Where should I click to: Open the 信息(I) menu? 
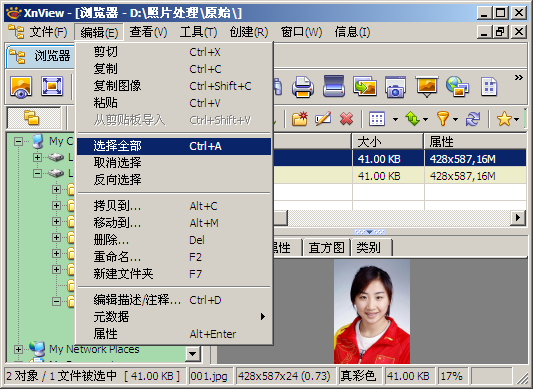click(352, 32)
